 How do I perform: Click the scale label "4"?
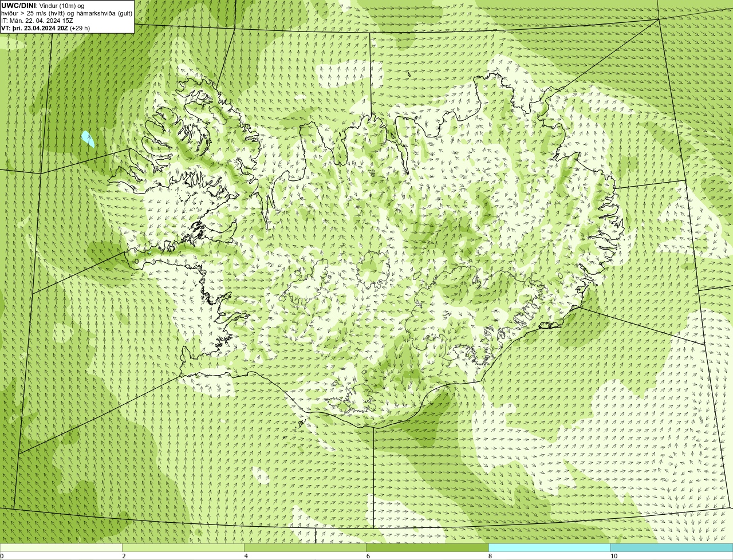click(246, 556)
